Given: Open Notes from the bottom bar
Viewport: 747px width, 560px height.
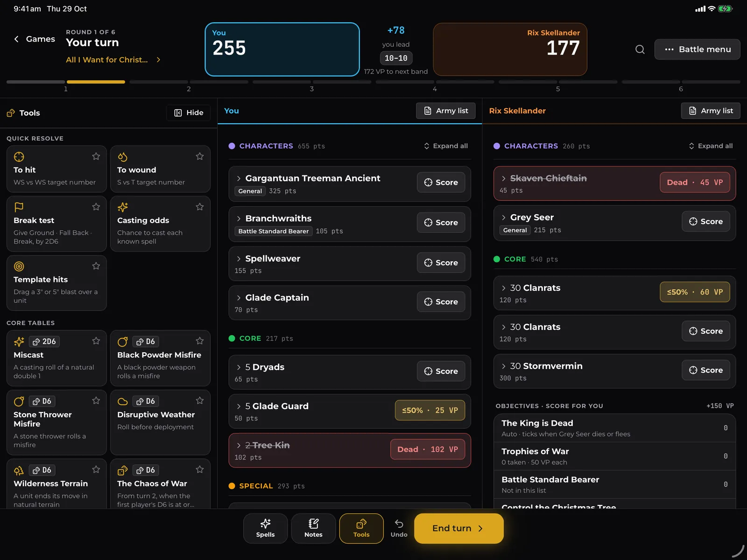Looking at the screenshot, I should click(313, 528).
